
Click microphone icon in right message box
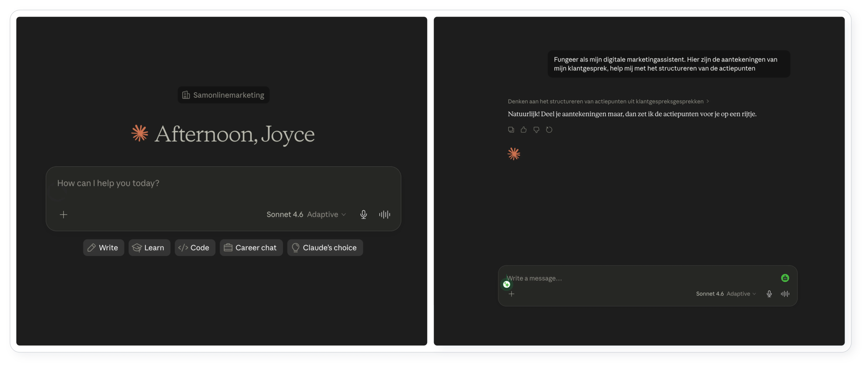click(x=769, y=294)
